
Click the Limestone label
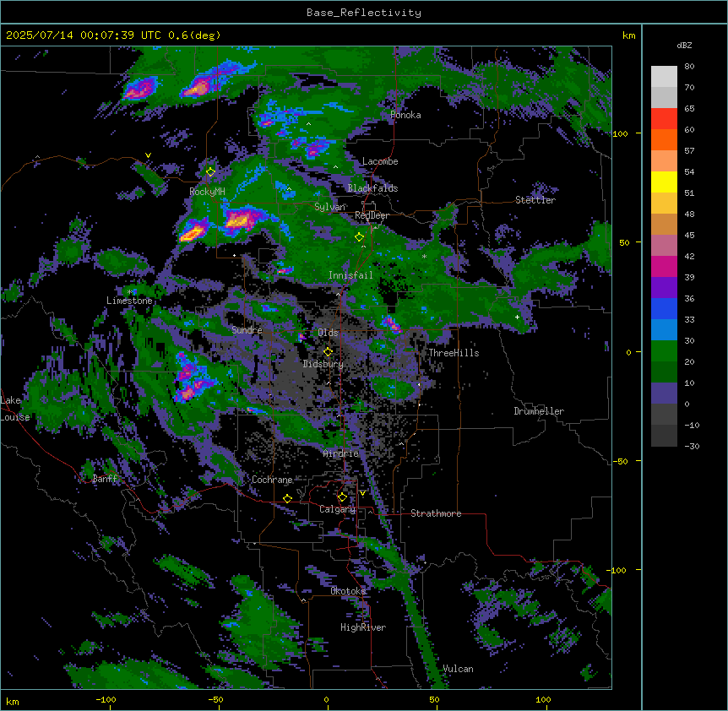(129, 301)
